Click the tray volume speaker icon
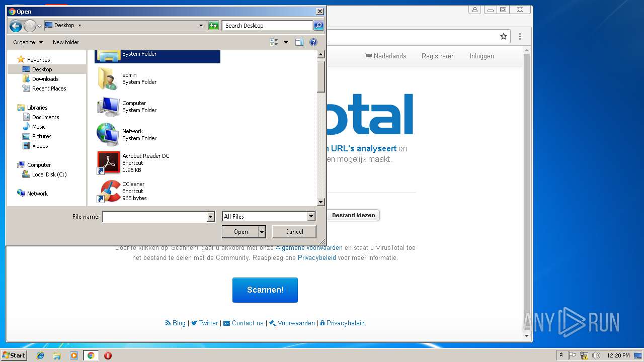The width and height of the screenshot is (644, 362). click(x=596, y=355)
